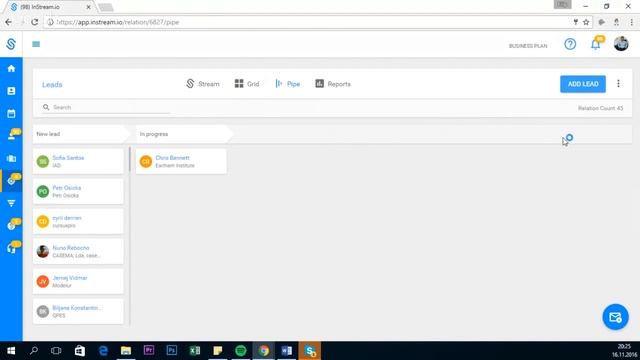Click the Relation Count text
The height and width of the screenshot is (360, 640).
coord(600,108)
